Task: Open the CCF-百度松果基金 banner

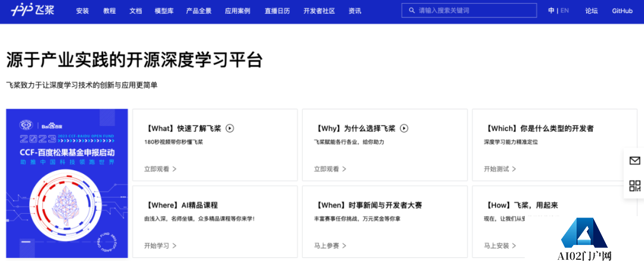Action: click(x=67, y=183)
